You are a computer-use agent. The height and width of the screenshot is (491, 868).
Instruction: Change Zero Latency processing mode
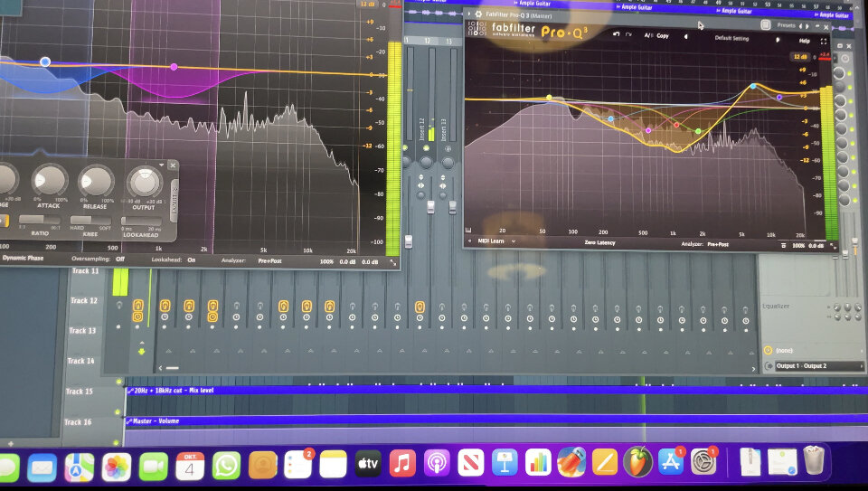[599, 242]
